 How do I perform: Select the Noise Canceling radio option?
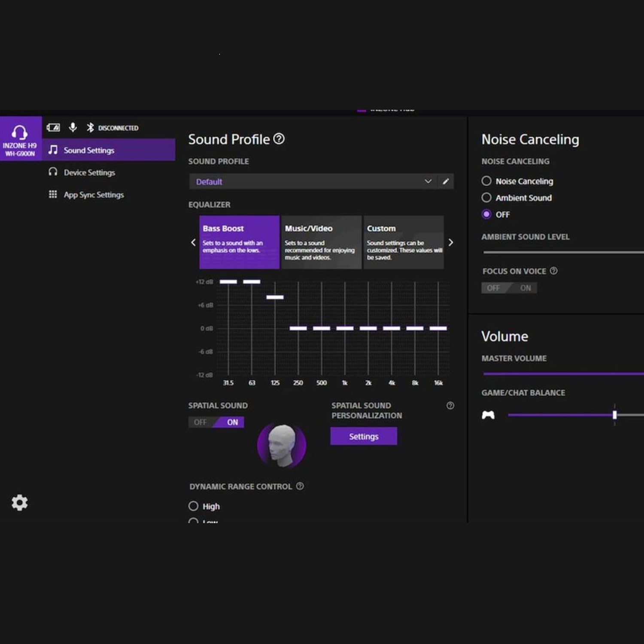486,181
